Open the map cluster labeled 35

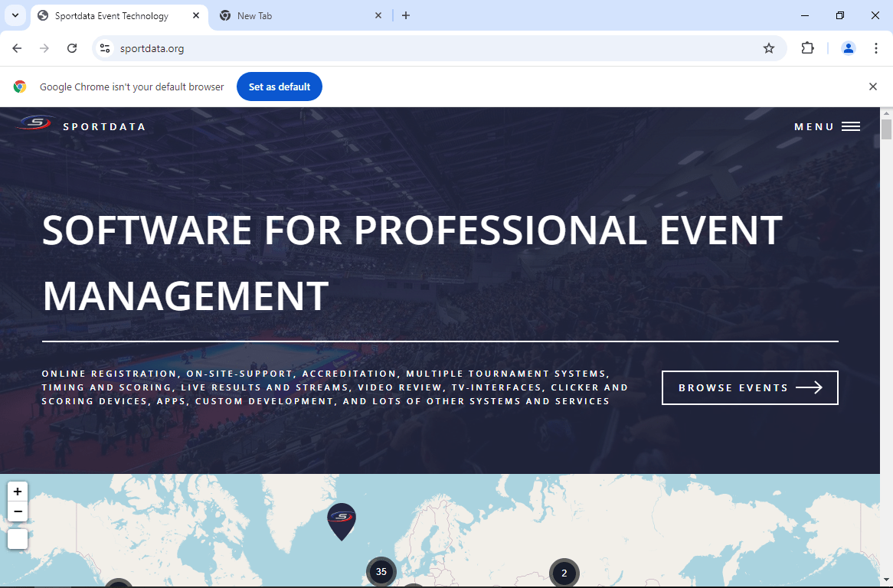(x=381, y=572)
